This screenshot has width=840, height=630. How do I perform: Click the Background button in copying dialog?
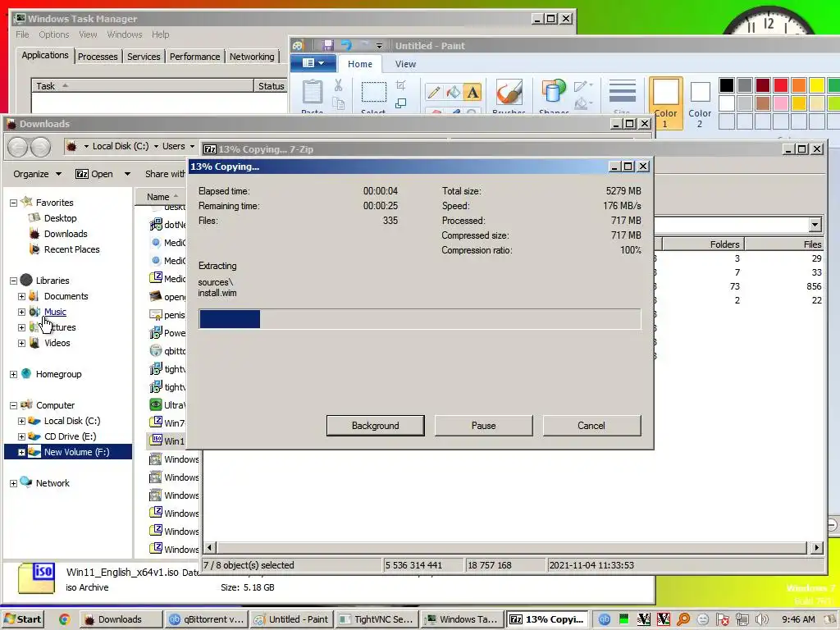376,426
